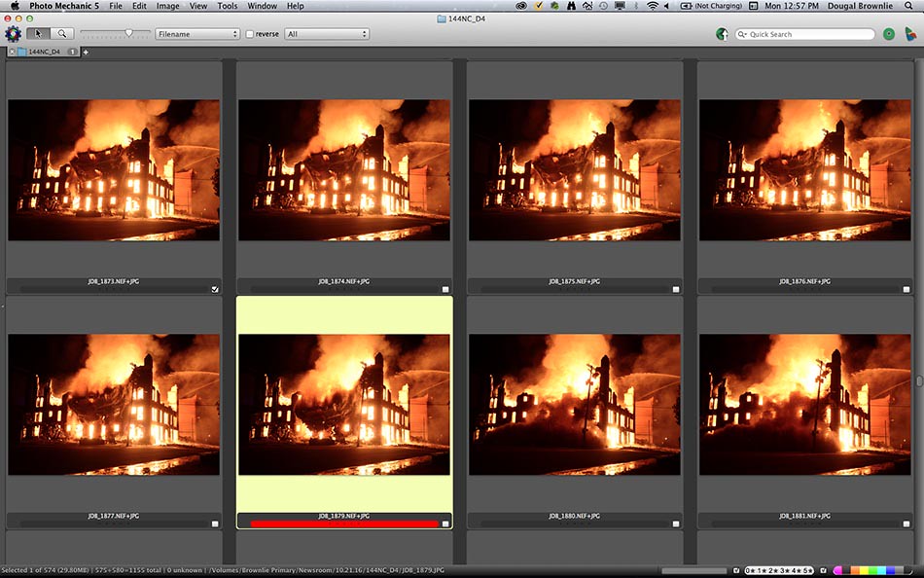924x578 pixels.
Task: Select the arrow pointer tool
Action: [38, 34]
